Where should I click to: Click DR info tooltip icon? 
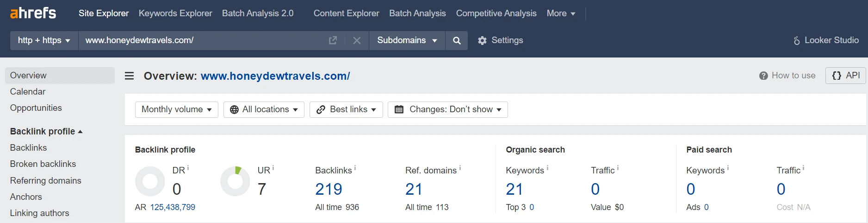pyautogui.click(x=188, y=168)
